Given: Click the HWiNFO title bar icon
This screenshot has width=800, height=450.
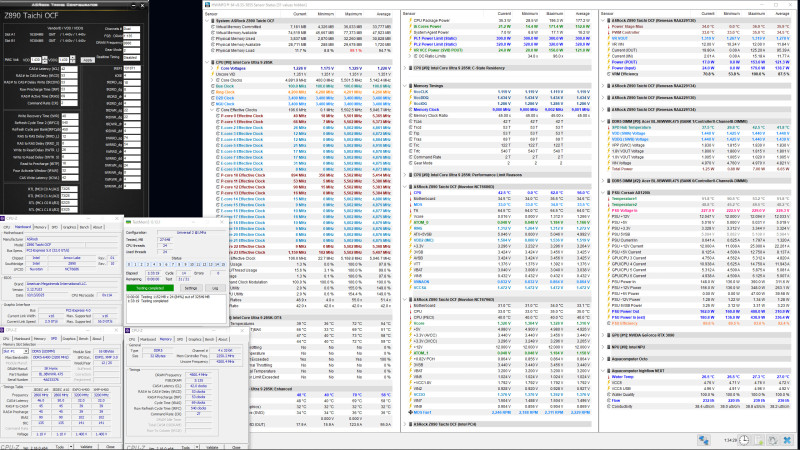Looking at the screenshot, I should pyautogui.click(x=207, y=5).
